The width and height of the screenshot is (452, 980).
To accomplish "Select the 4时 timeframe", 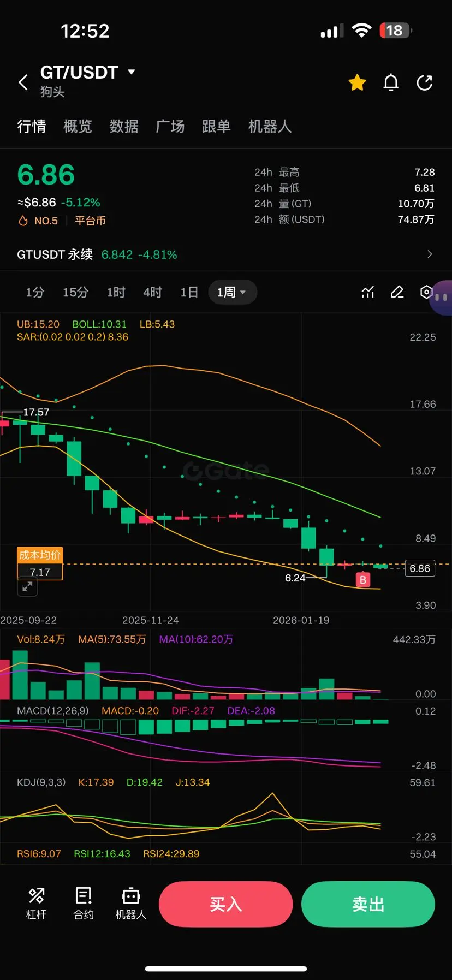I will click(153, 292).
